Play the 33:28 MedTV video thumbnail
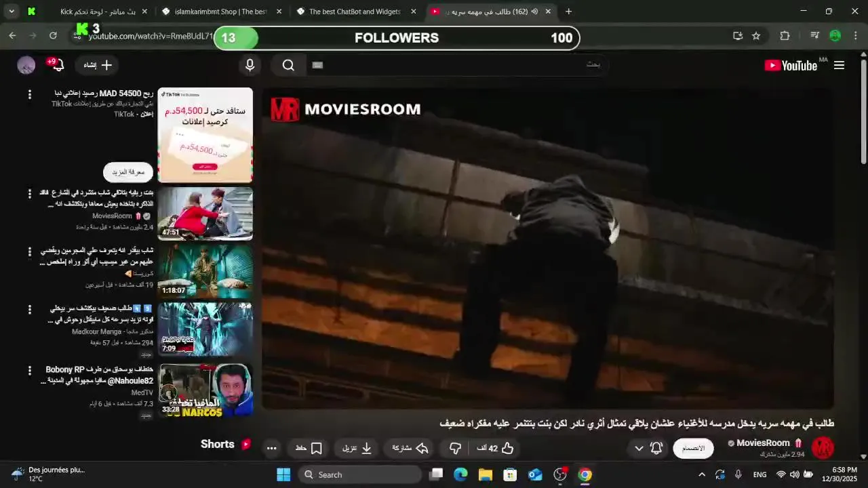The height and width of the screenshot is (488, 868). (x=205, y=390)
